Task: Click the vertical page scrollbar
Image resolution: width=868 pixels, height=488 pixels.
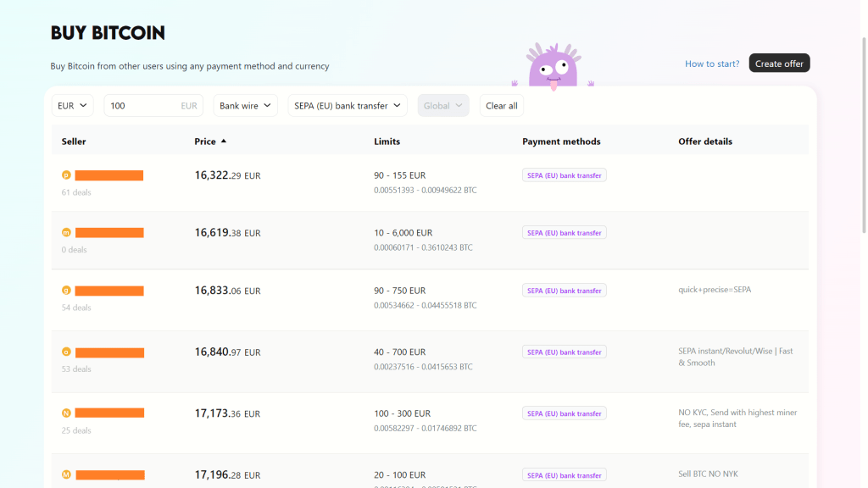Action: click(864, 119)
